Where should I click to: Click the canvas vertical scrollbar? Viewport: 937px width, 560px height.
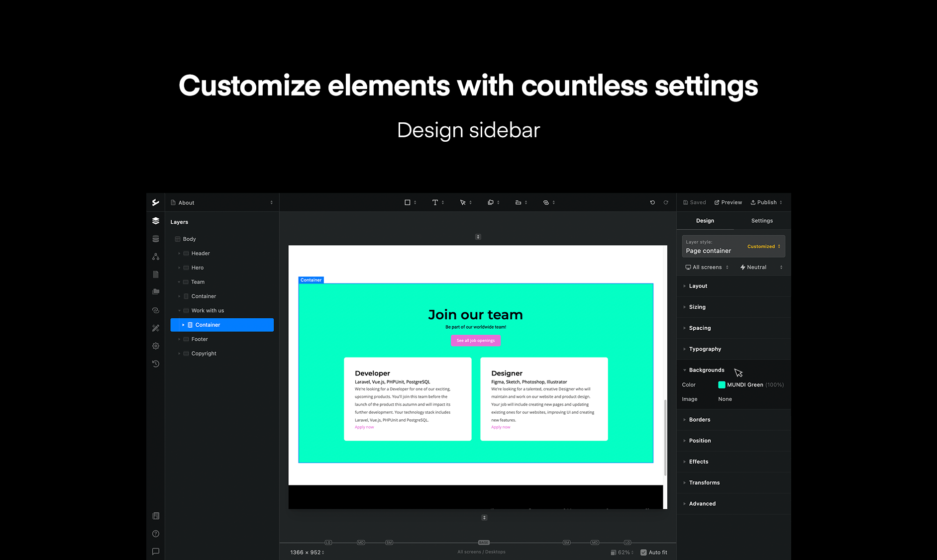665,438
